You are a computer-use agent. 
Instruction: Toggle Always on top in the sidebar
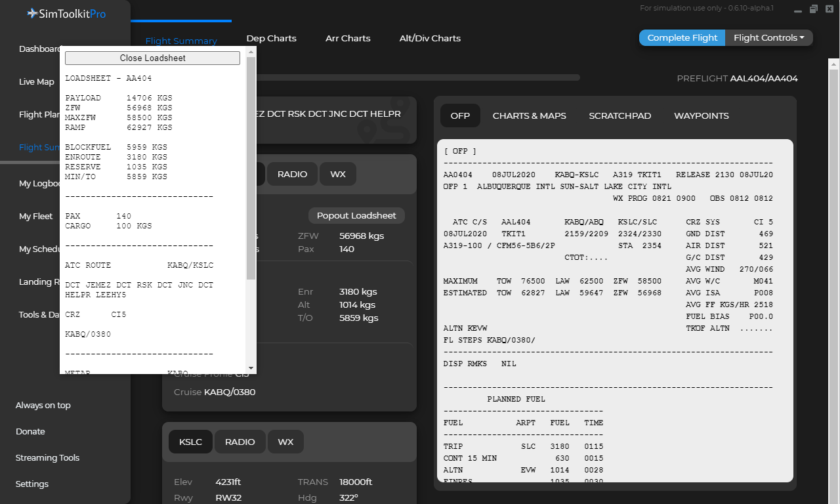point(43,406)
